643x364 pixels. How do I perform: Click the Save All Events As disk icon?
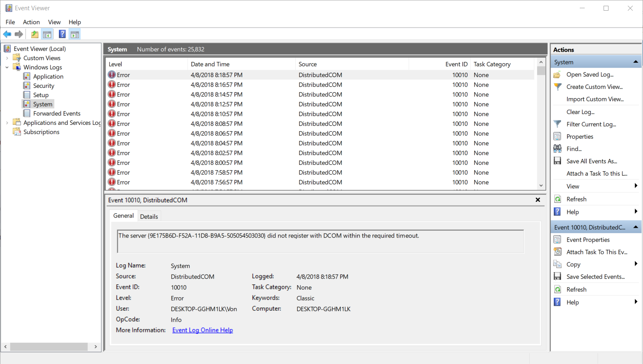(557, 160)
